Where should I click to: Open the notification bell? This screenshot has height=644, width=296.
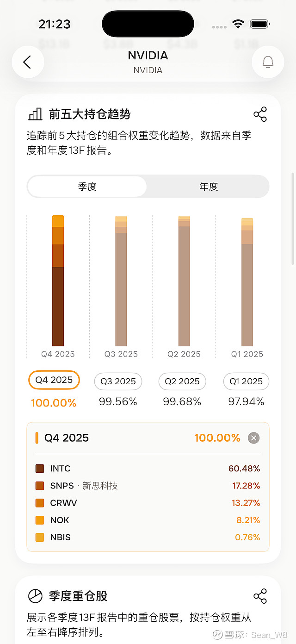tap(268, 62)
